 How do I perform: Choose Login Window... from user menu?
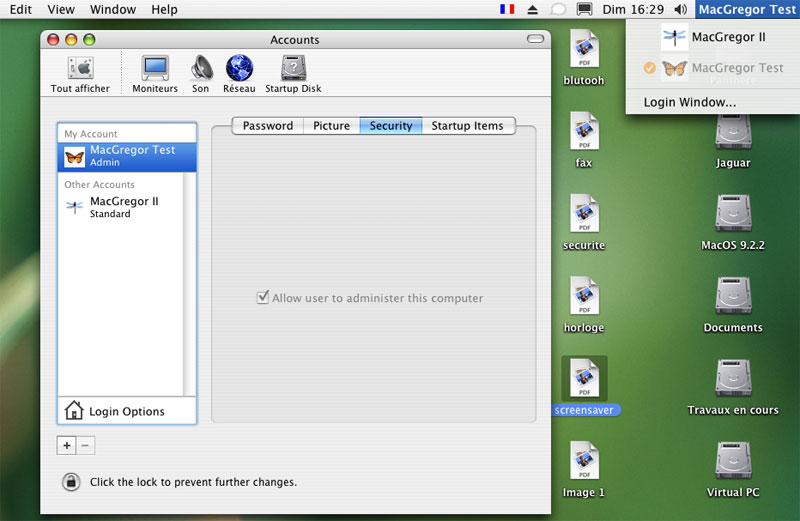[713, 102]
